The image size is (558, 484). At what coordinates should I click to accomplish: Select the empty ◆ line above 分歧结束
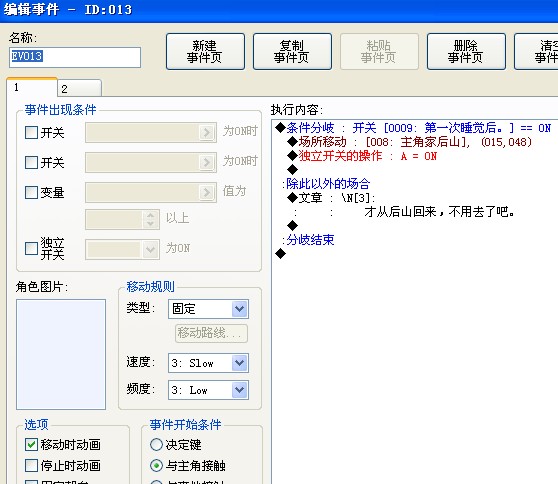click(x=293, y=226)
